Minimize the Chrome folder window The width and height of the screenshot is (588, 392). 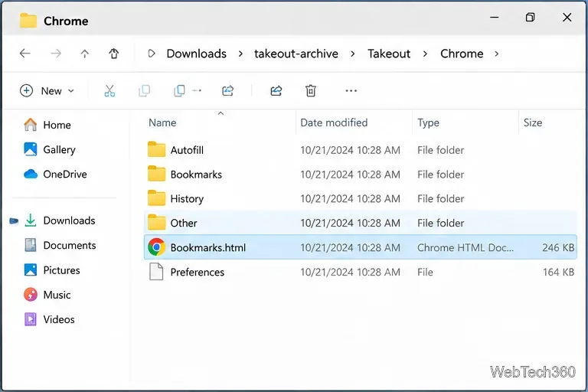click(495, 18)
